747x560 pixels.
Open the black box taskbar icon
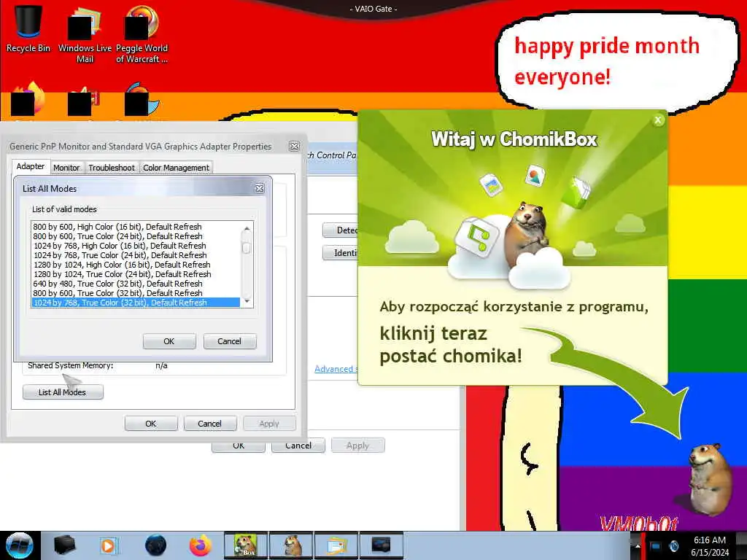point(64,545)
